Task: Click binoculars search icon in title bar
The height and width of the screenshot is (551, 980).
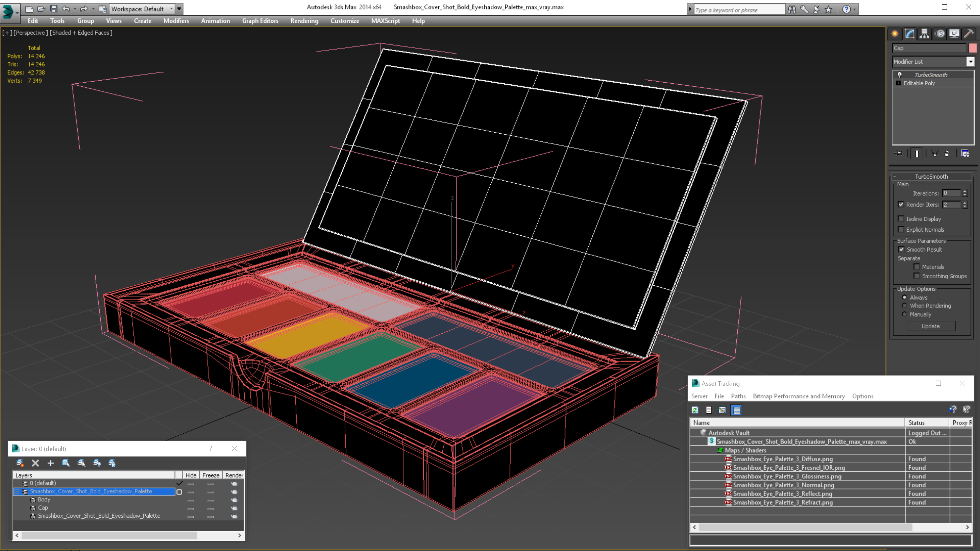Action: (x=792, y=9)
